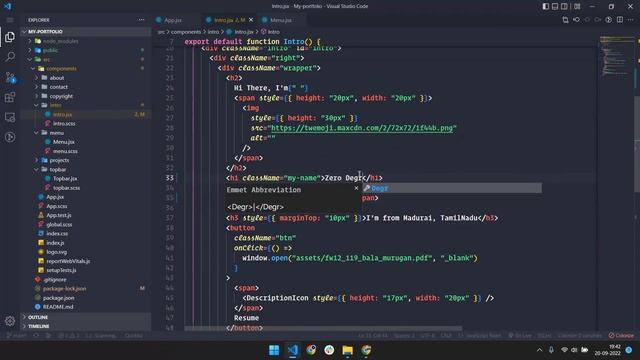Click the VS Code taskbar icon
The height and width of the screenshot is (360, 640).
point(293,350)
